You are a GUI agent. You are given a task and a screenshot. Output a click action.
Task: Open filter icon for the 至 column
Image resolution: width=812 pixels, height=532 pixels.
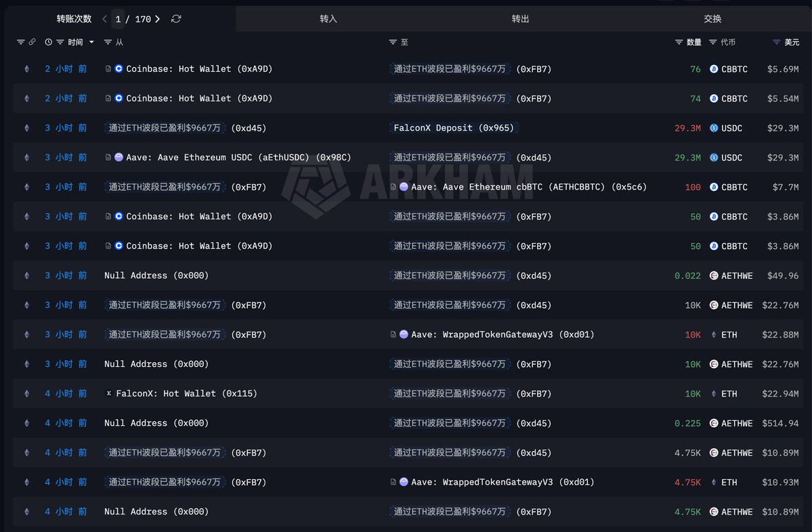[393, 42]
